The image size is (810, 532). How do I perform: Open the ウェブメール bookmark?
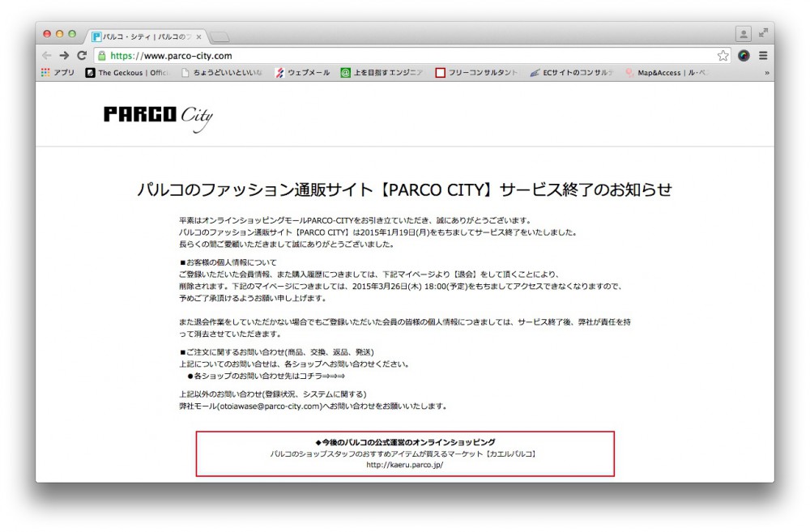[303, 73]
